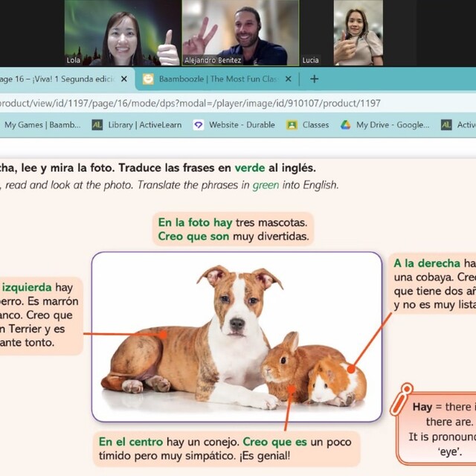Switch to the Baamboozle tab

[x=216, y=79]
